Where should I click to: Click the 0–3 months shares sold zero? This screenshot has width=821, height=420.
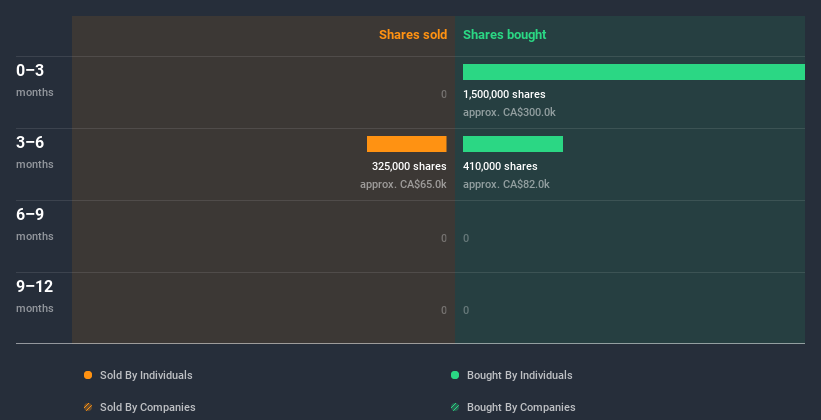point(444,94)
